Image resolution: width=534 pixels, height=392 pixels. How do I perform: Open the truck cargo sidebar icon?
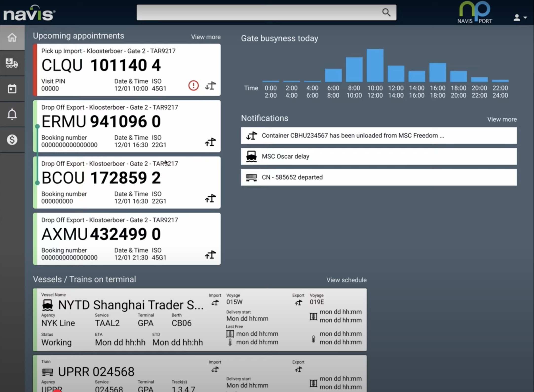12,63
